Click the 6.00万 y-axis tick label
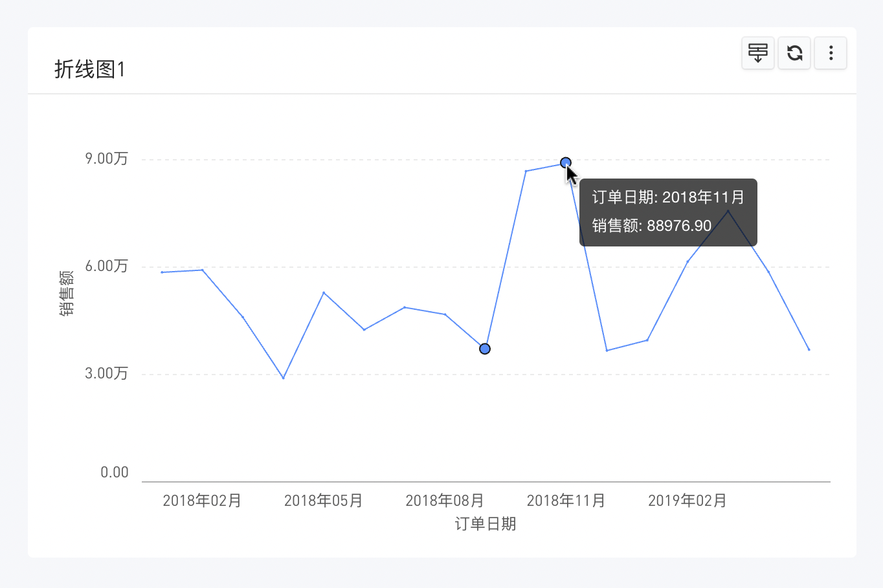Viewport: 883px width, 588px height. click(107, 267)
